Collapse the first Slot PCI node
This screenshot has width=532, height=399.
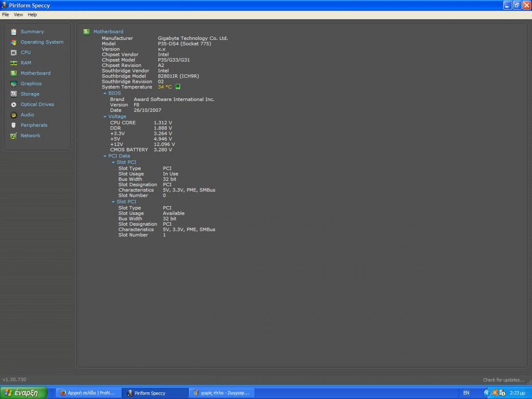pos(113,162)
